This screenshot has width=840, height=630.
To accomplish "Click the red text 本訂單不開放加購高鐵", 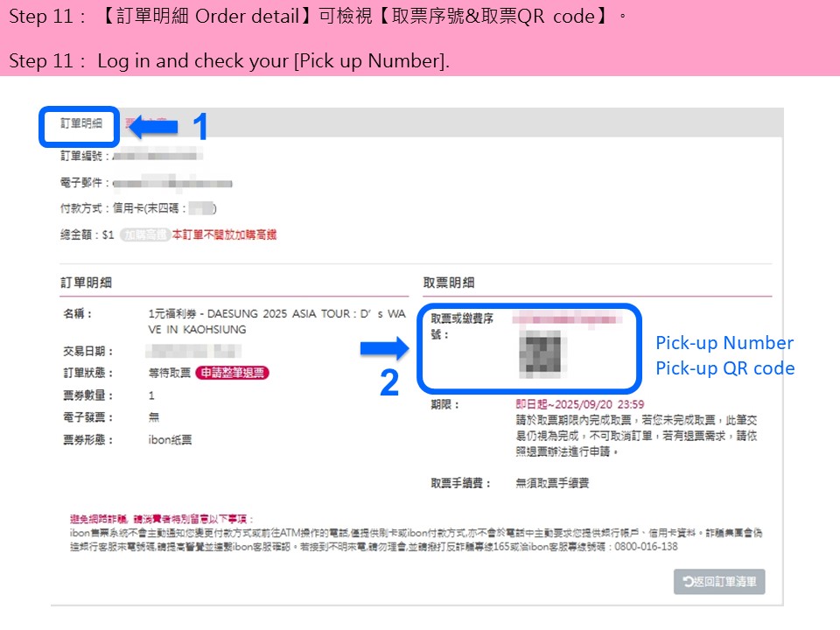I will point(225,234).
